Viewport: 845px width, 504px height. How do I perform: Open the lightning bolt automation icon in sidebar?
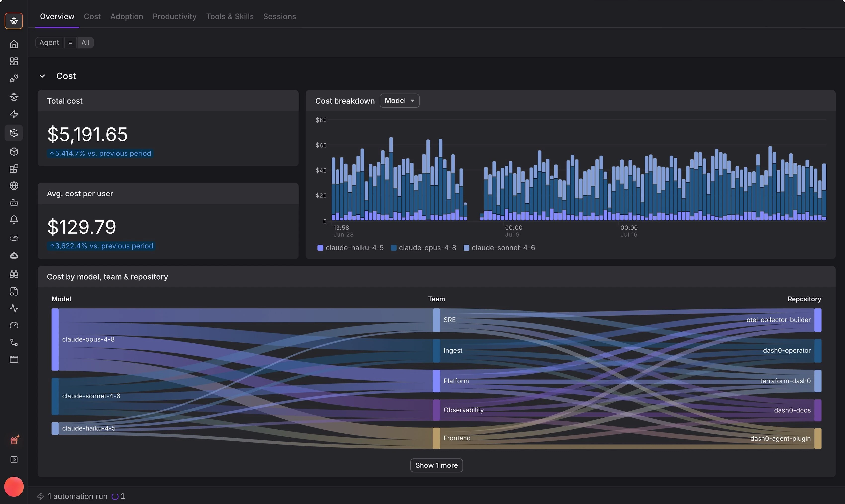point(14,114)
